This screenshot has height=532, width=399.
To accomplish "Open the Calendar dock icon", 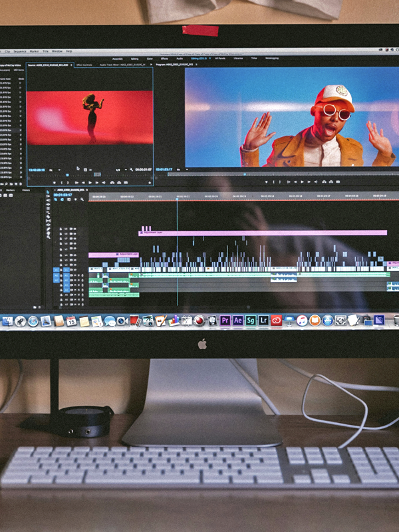I will click(x=71, y=321).
